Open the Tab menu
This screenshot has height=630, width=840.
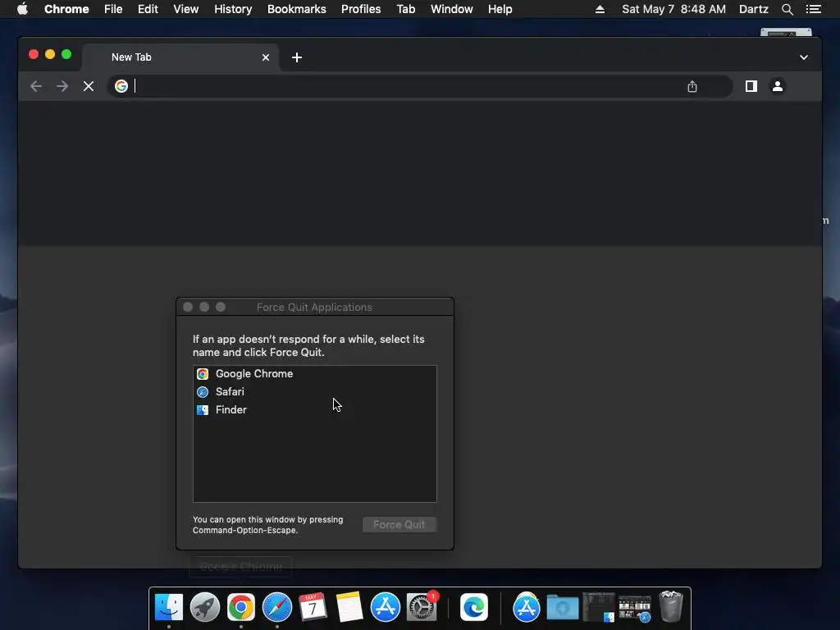405,9
